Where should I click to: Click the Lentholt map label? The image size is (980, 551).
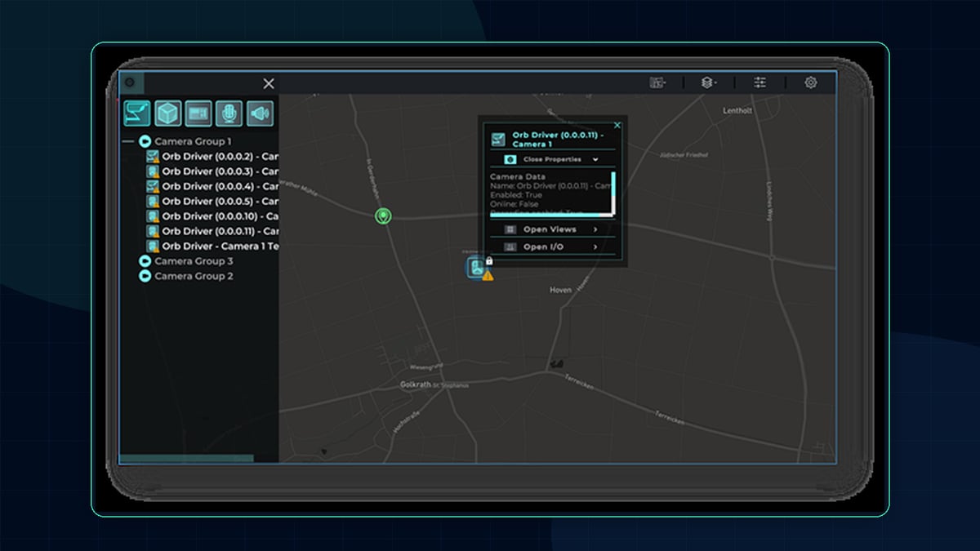pyautogui.click(x=737, y=110)
